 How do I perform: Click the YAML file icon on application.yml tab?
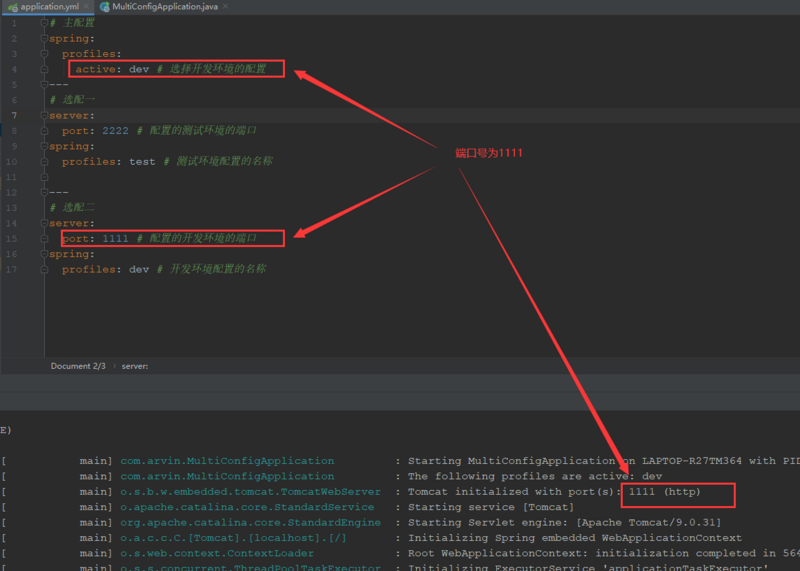tap(13, 7)
